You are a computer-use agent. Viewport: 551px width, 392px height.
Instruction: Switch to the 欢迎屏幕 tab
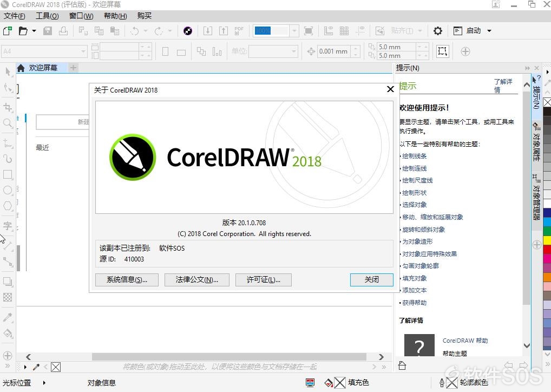(x=42, y=68)
